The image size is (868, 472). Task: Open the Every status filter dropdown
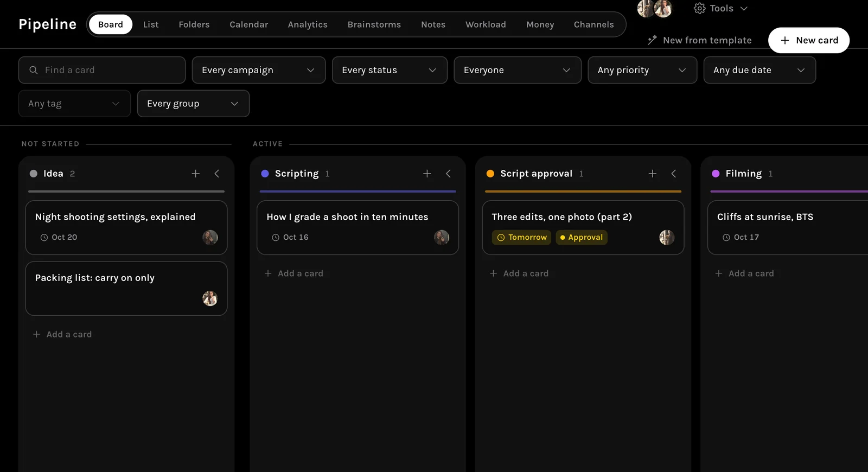point(390,70)
